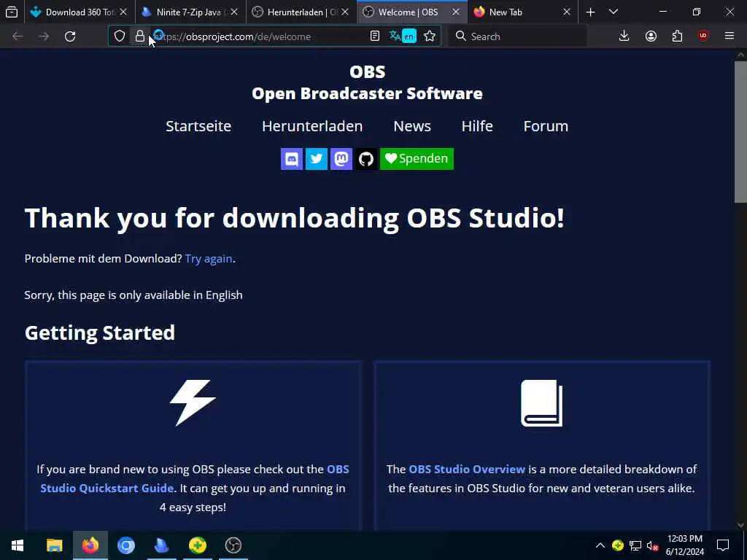
Task: Open the Mastodon social icon
Action: (x=341, y=158)
